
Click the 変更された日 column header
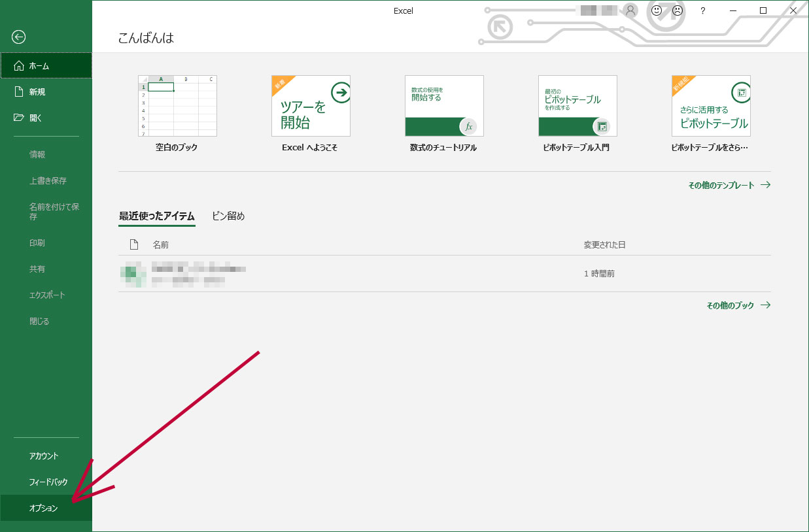pos(605,244)
